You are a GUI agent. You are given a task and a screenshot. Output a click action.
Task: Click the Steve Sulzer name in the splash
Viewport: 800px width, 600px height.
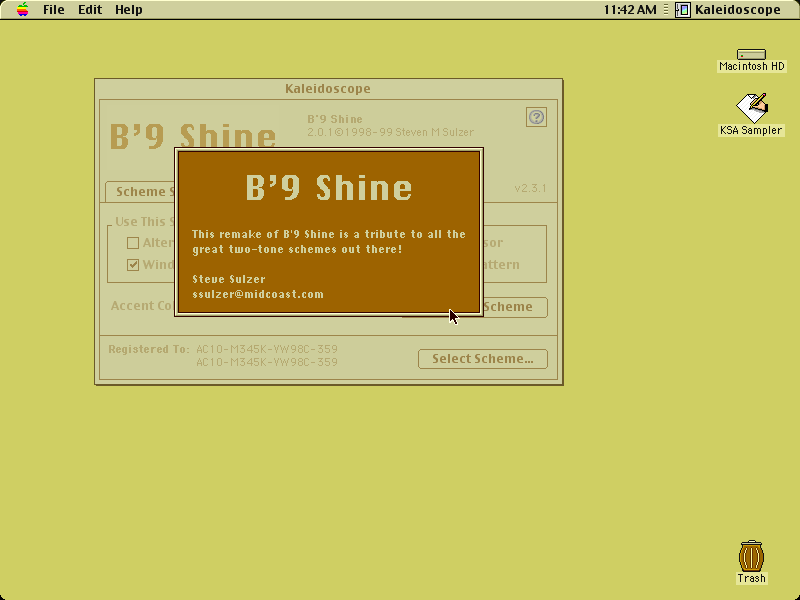[x=229, y=279]
